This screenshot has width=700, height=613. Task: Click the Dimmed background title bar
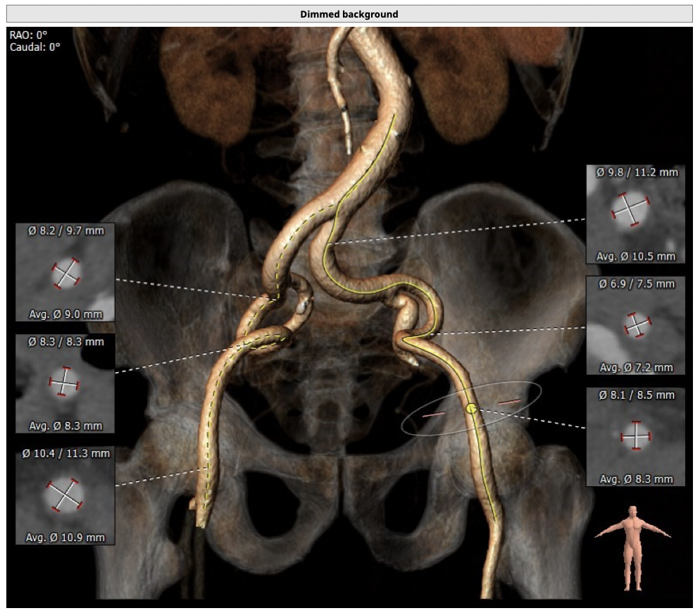click(x=349, y=14)
